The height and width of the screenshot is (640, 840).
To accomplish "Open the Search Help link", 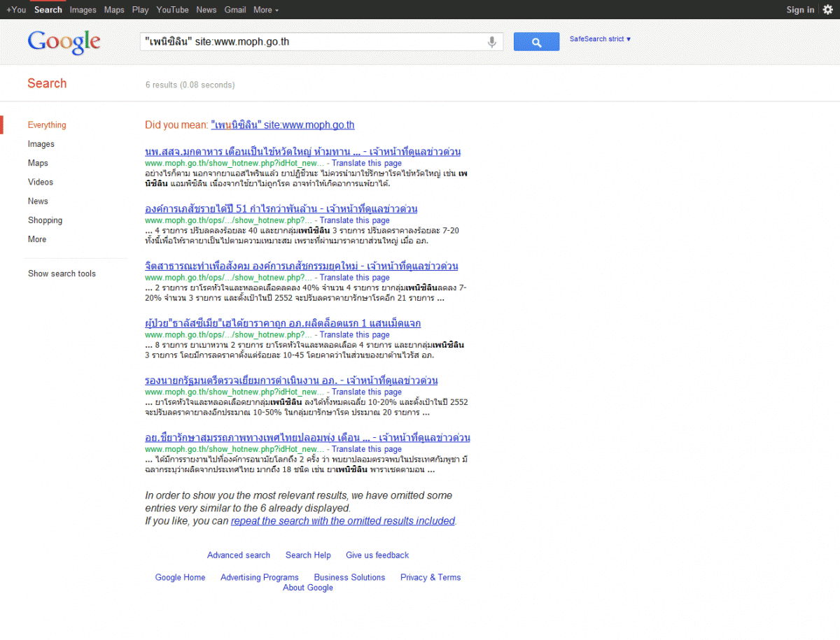I will (x=308, y=555).
